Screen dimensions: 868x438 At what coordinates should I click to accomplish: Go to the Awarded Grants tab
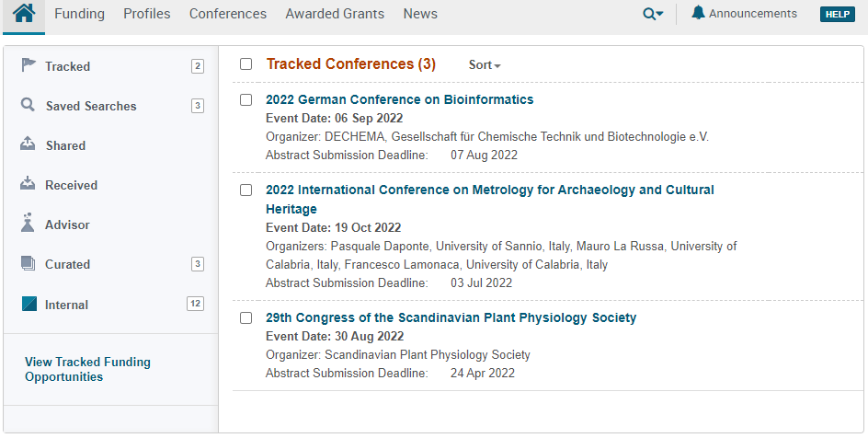click(x=335, y=14)
